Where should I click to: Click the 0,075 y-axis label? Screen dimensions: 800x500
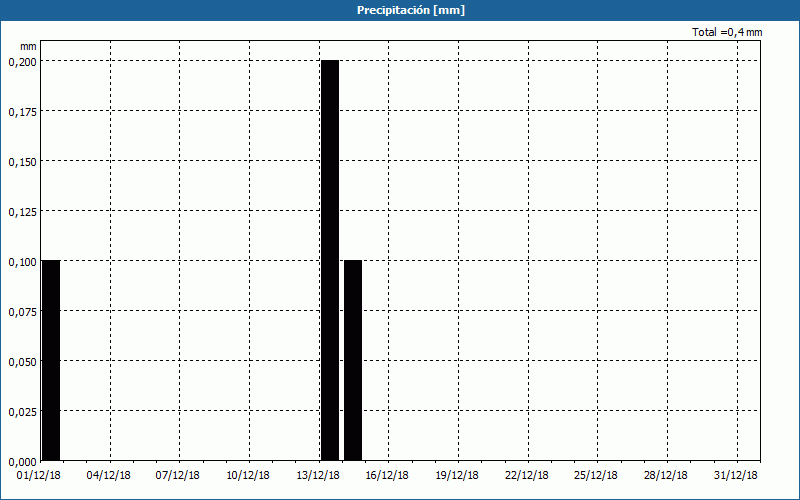pos(22,312)
